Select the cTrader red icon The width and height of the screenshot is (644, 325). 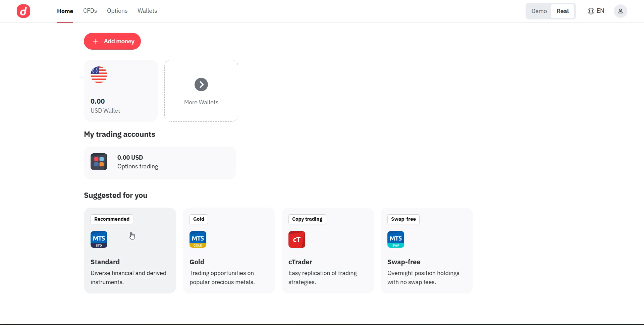tap(297, 239)
